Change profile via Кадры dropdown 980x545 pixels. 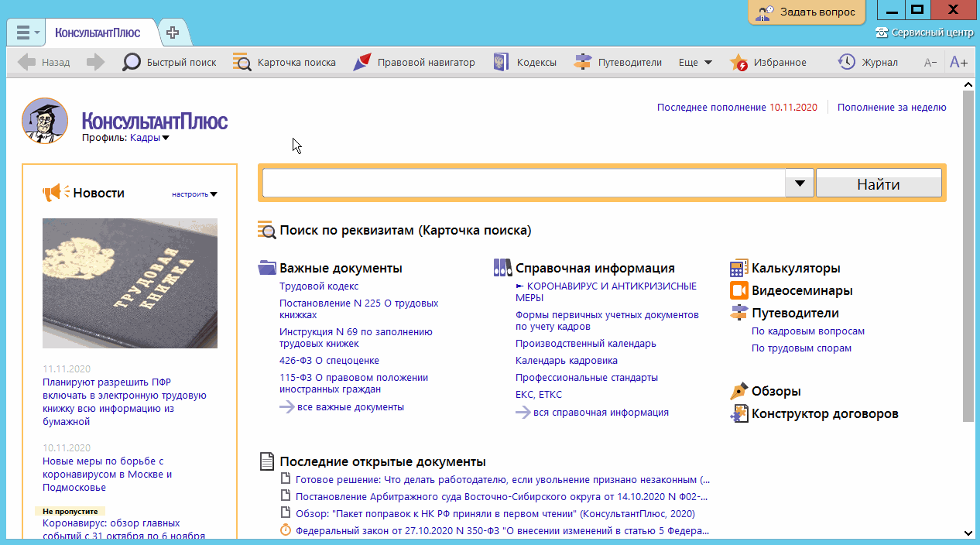point(149,138)
